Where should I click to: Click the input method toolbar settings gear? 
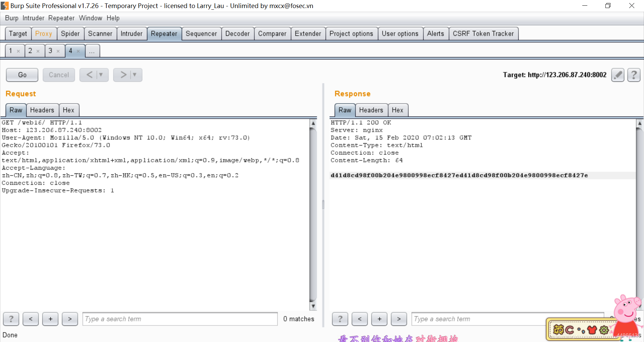tap(604, 330)
